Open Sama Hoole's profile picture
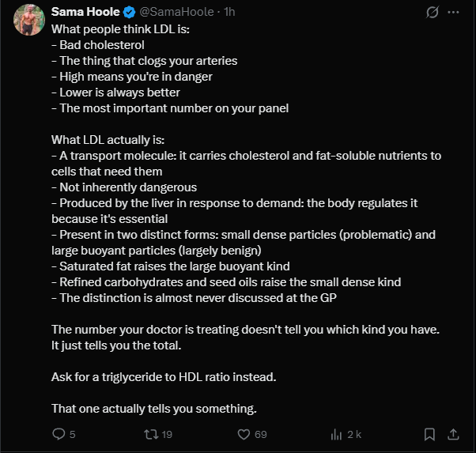This screenshot has width=476, height=453. (29, 20)
